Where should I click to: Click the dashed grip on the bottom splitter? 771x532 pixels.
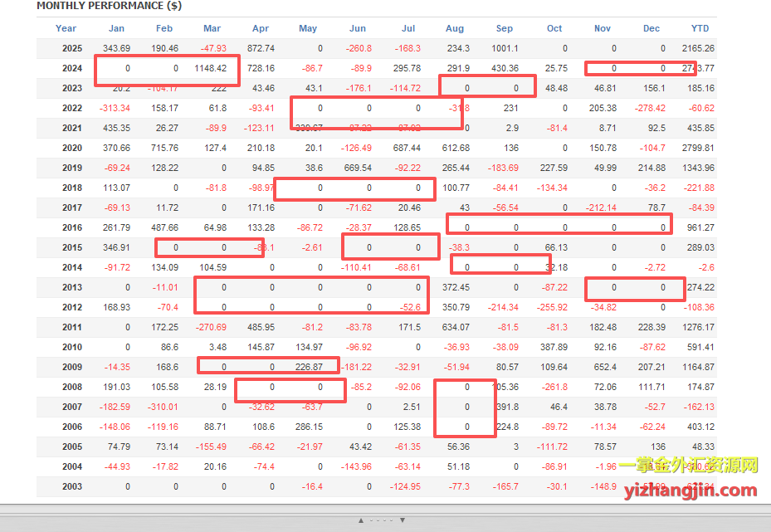[x=382, y=520]
